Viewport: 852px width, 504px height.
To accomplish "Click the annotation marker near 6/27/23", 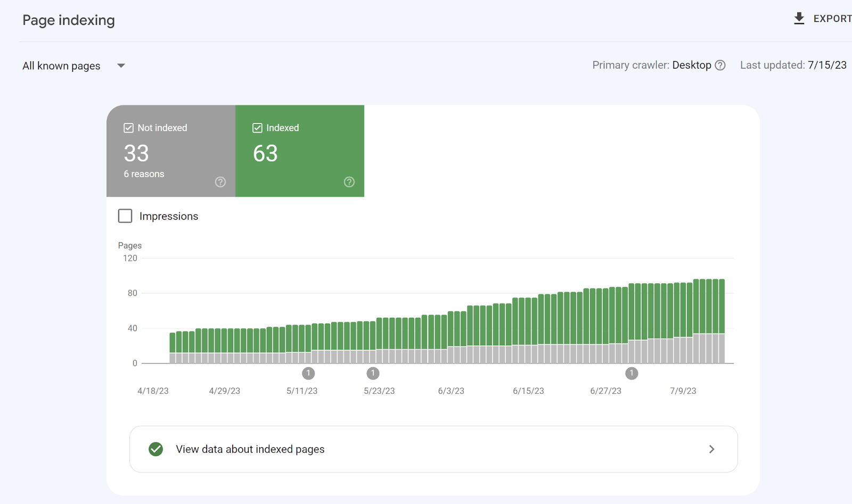I will click(632, 373).
